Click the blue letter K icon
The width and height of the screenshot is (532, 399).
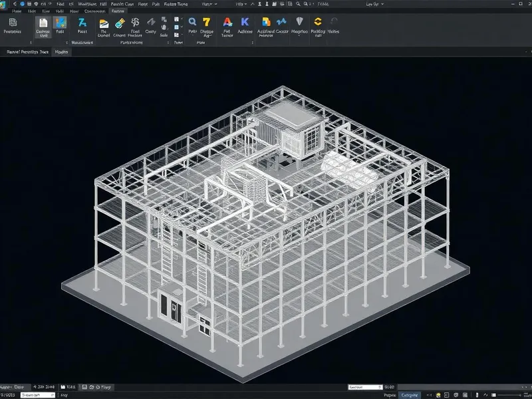[245, 22]
